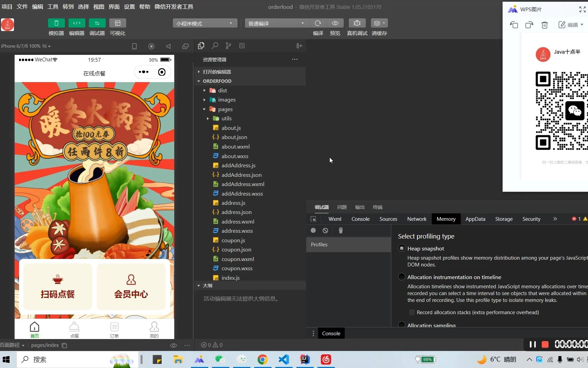Mute the simulator sound icon

pyautogui.click(x=168, y=46)
